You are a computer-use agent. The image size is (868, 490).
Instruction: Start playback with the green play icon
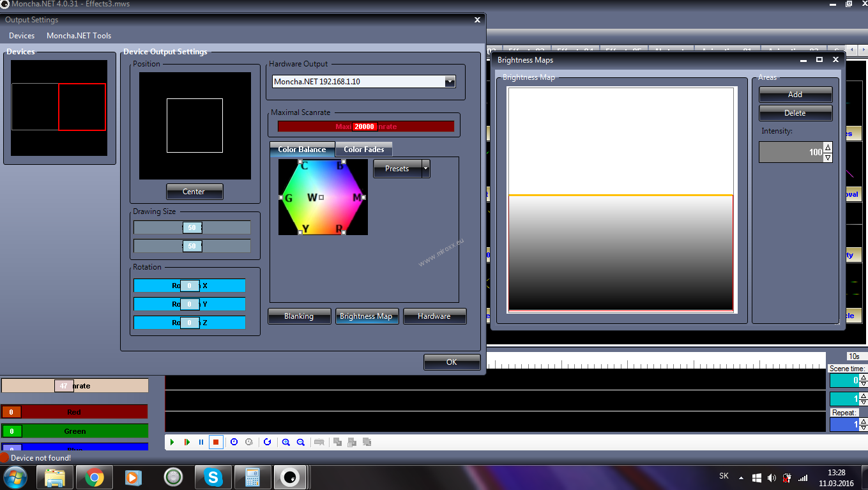pyautogui.click(x=172, y=441)
